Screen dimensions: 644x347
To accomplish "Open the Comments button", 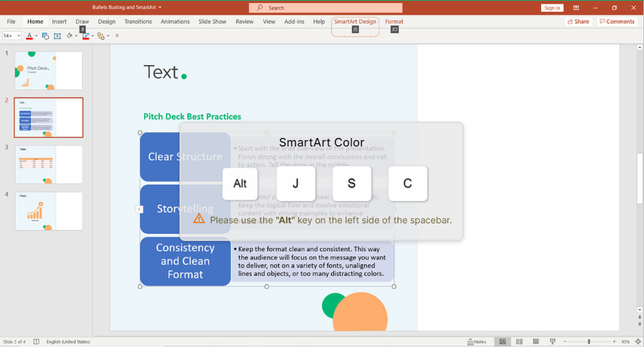I will (x=617, y=21).
